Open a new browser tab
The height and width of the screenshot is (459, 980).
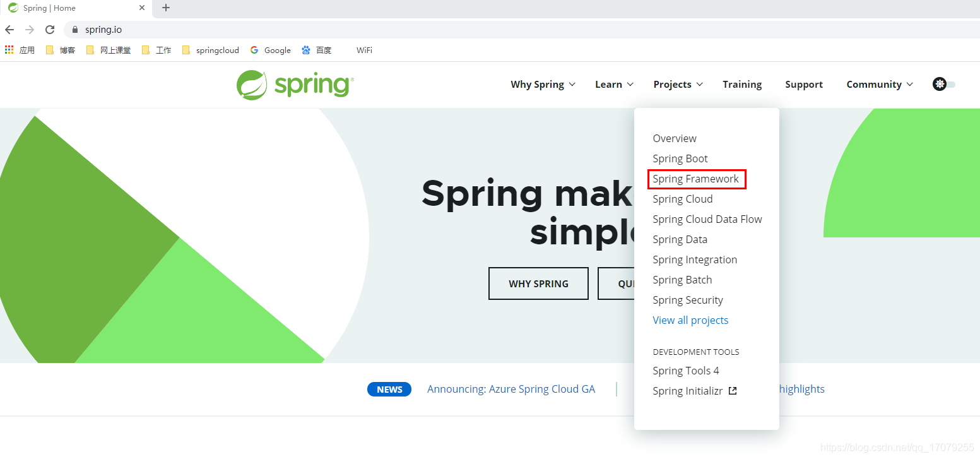166,8
